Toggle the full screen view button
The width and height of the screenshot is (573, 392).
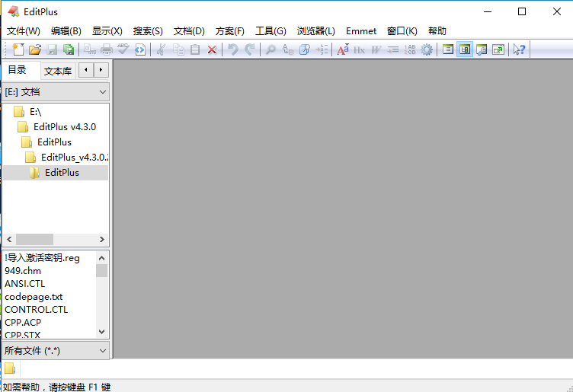[x=498, y=49]
